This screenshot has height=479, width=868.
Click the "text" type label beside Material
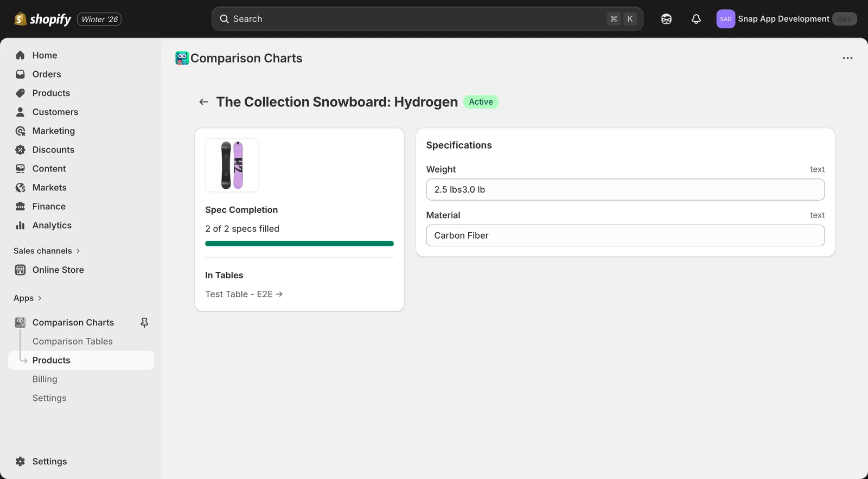[817, 215]
